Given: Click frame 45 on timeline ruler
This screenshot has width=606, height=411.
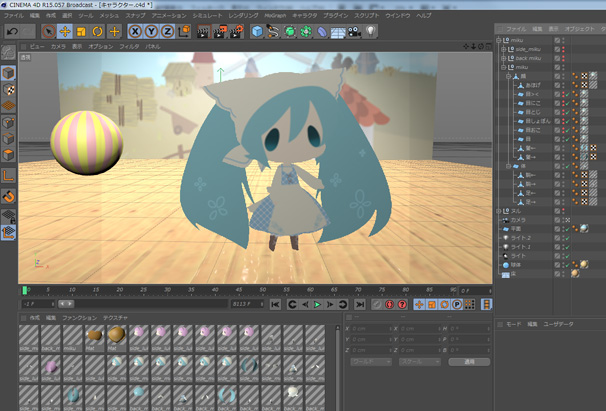Looking at the screenshot, I should 239,290.
